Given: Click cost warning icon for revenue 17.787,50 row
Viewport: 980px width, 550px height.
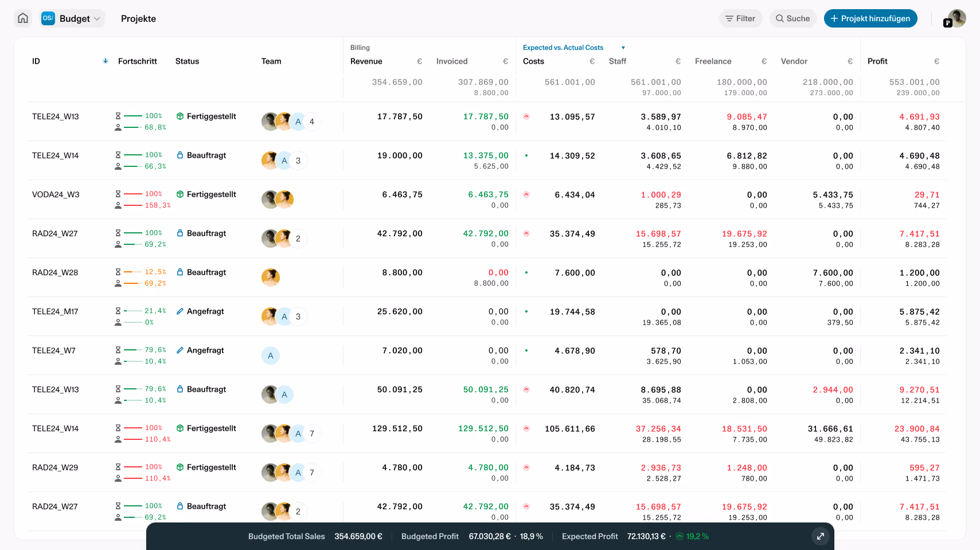Looking at the screenshot, I should click(x=526, y=116).
